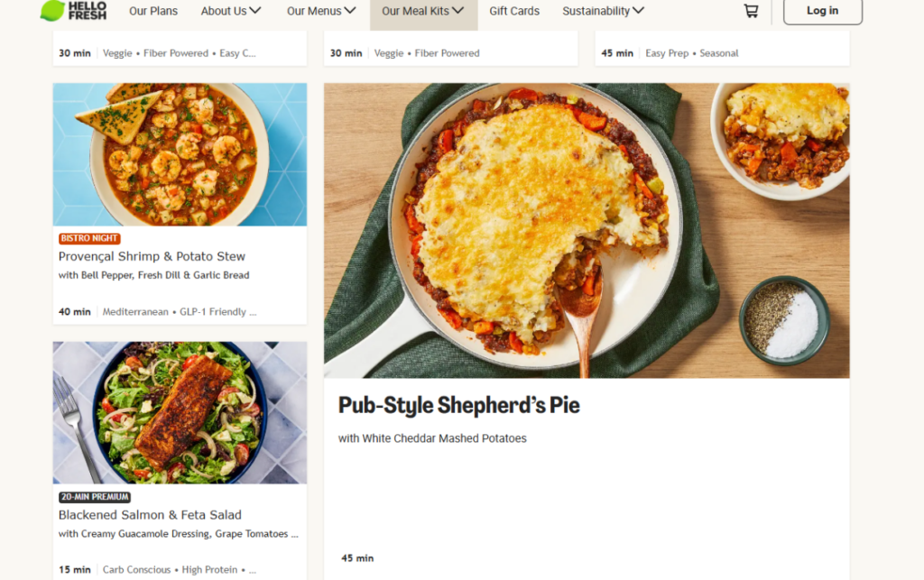Open the Our Meal Kits dropdown
924x580 pixels.
click(423, 11)
